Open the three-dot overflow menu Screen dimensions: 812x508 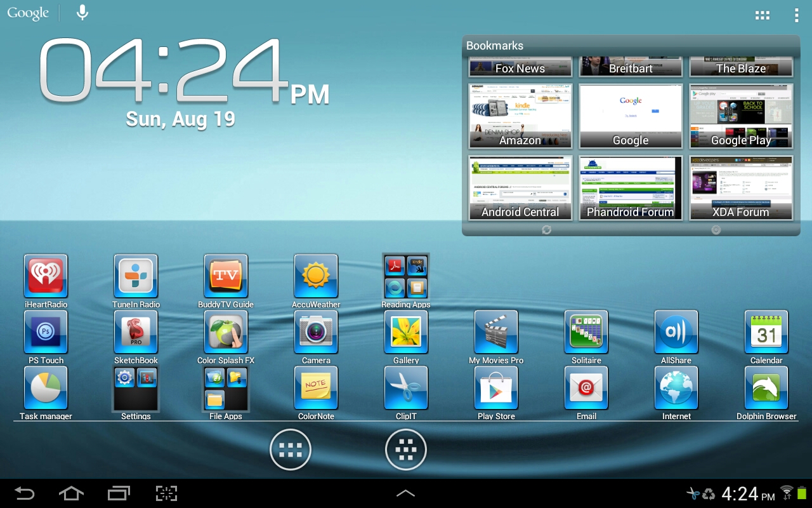(796, 15)
